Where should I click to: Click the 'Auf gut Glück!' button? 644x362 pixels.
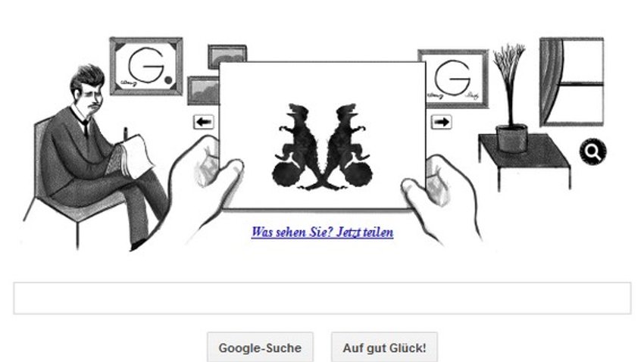(x=384, y=348)
